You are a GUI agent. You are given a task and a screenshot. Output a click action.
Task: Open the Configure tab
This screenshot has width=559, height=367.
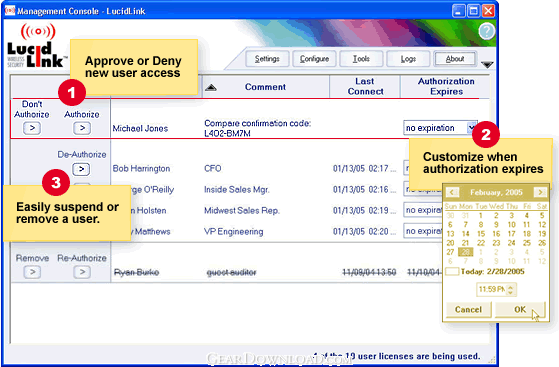tap(314, 59)
